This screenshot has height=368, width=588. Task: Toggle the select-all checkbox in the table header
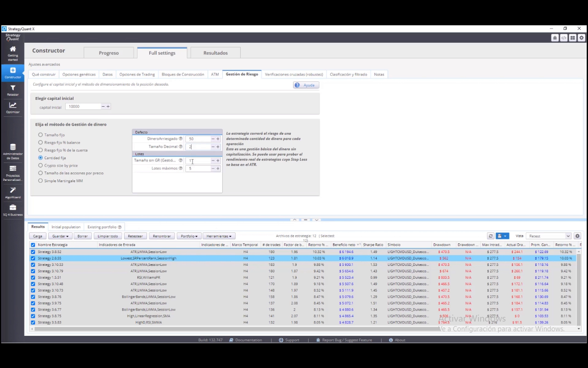(x=33, y=245)
